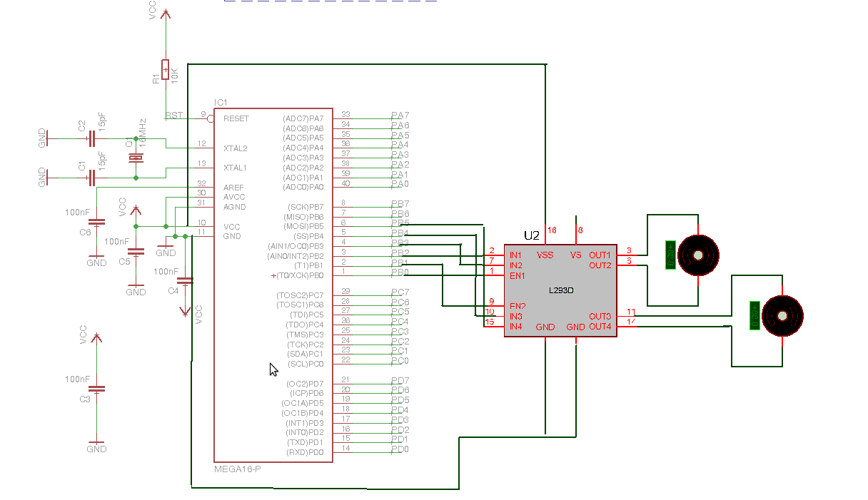The height and width of the screenshot is (500, 868).
Task: Click the OUT4 pin label
Action: (x=600, y=327)
